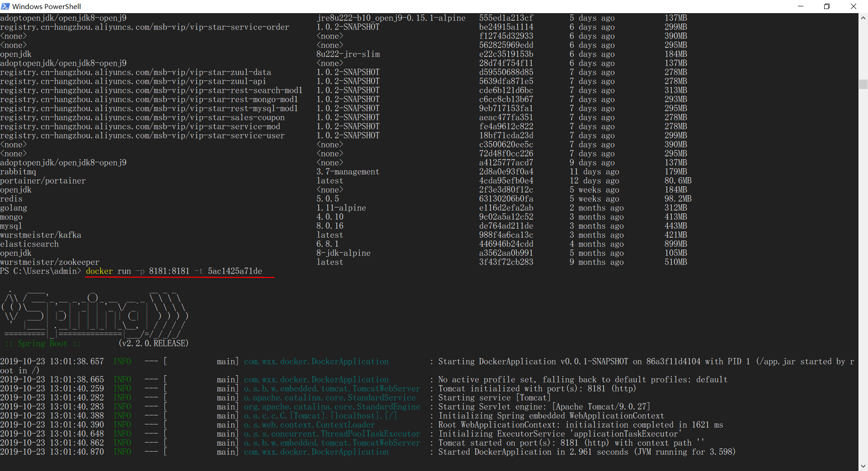Click the tag 8-jdk-alpine
The height and width of the screenshot is (471, 868).
tap(344, 253)
